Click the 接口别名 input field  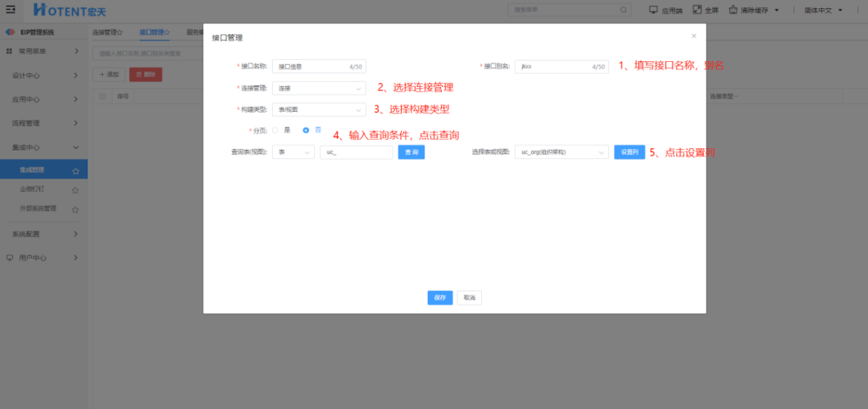click(561, 67)
